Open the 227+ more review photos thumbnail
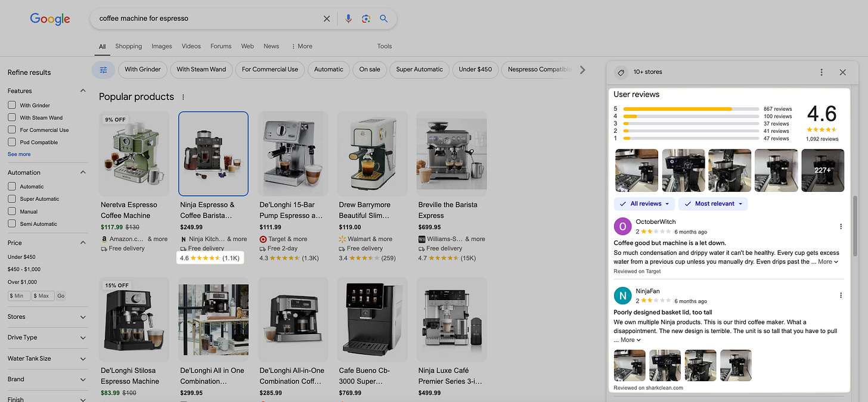Image resolution: width=868 pixels, height=402 pixels. pos(823,170)
